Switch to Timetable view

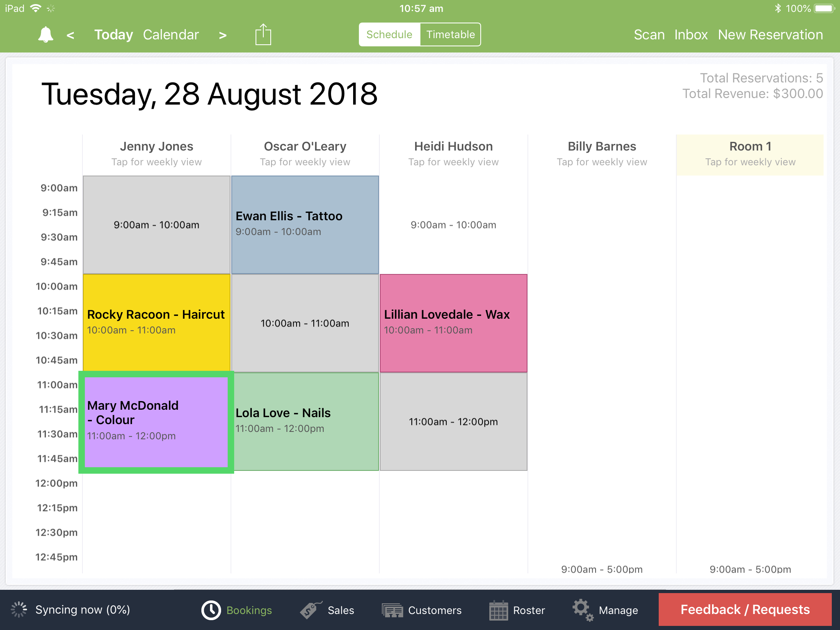450,34
